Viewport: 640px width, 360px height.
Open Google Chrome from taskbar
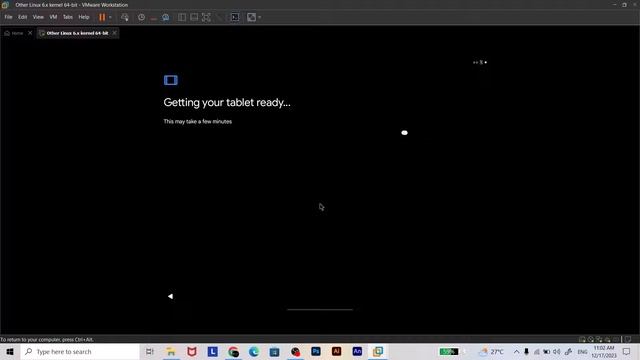pos(233,351)
